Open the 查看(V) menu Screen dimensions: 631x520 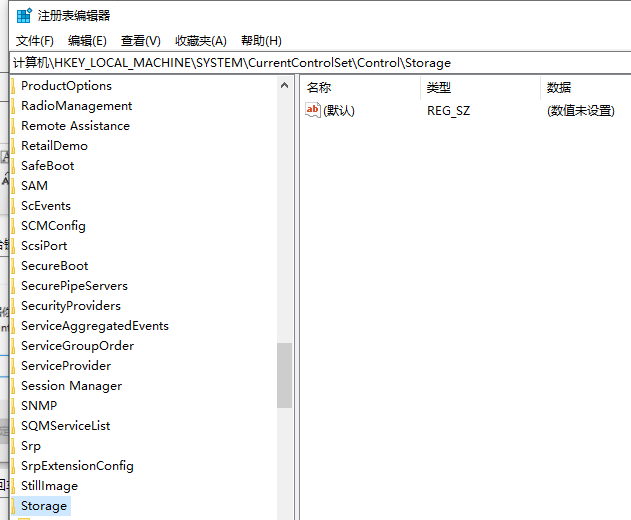coord(140,41)
